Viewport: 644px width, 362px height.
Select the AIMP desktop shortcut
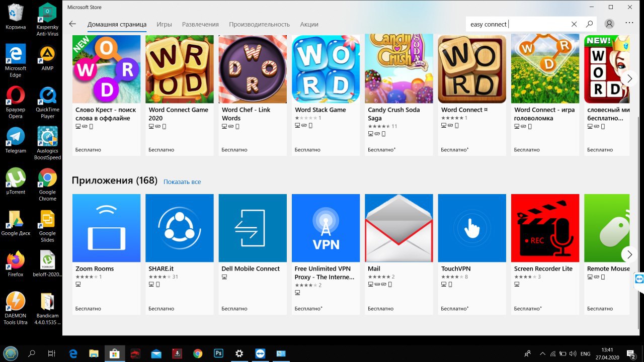coord(47,58)
